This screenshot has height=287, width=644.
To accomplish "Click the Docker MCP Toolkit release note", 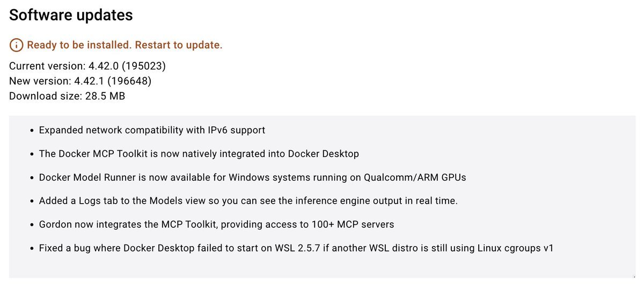I will 199,154.
